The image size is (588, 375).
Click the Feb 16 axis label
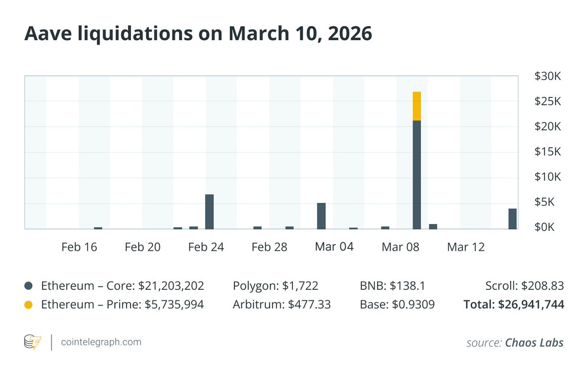tap(79, 247)
